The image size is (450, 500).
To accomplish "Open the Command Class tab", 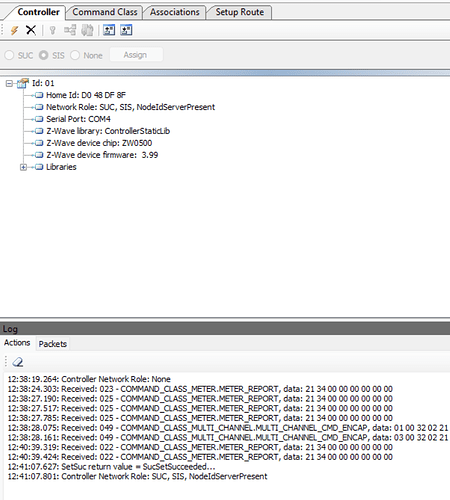I will point(105,12).
